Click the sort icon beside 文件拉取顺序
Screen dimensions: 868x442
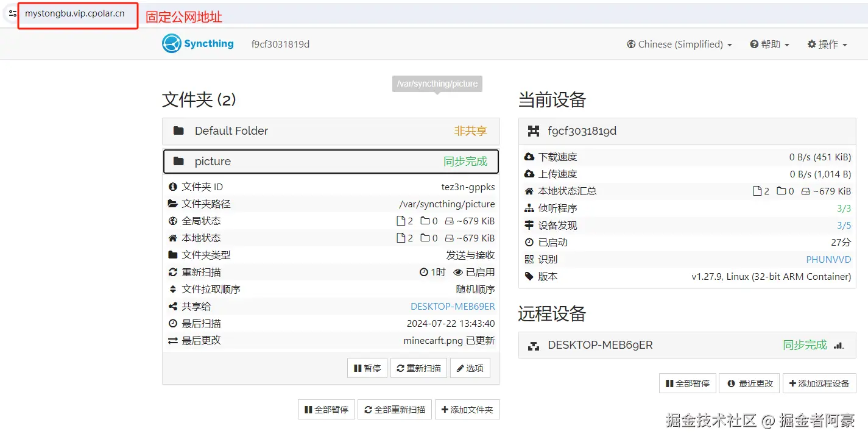(x=173, y=289)
